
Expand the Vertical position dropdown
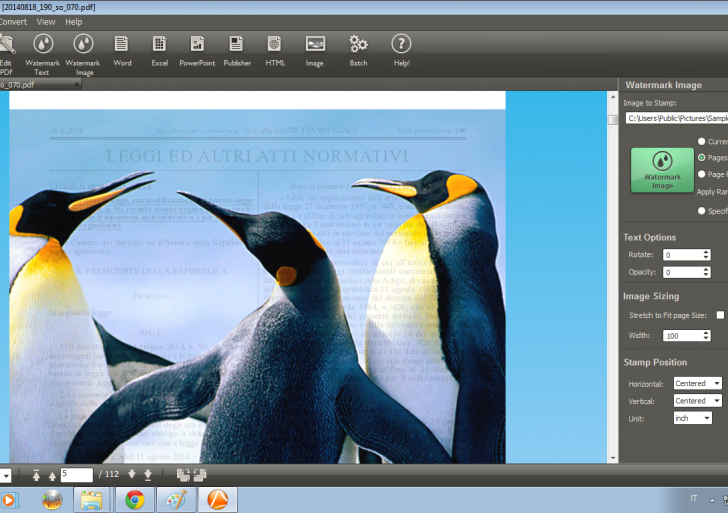point(697,401)
